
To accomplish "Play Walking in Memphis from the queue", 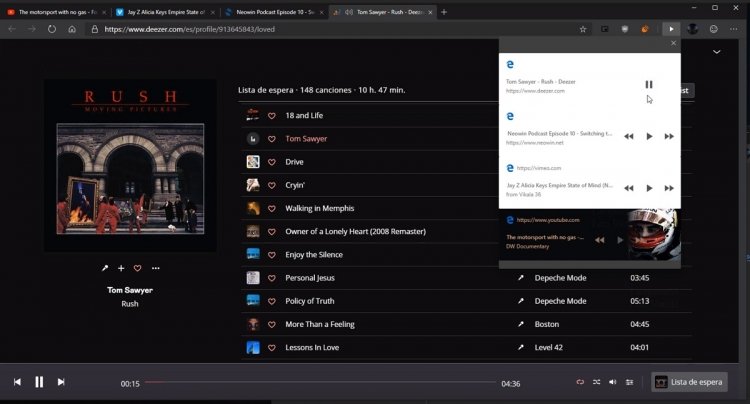I will click(x=320, y=208).
